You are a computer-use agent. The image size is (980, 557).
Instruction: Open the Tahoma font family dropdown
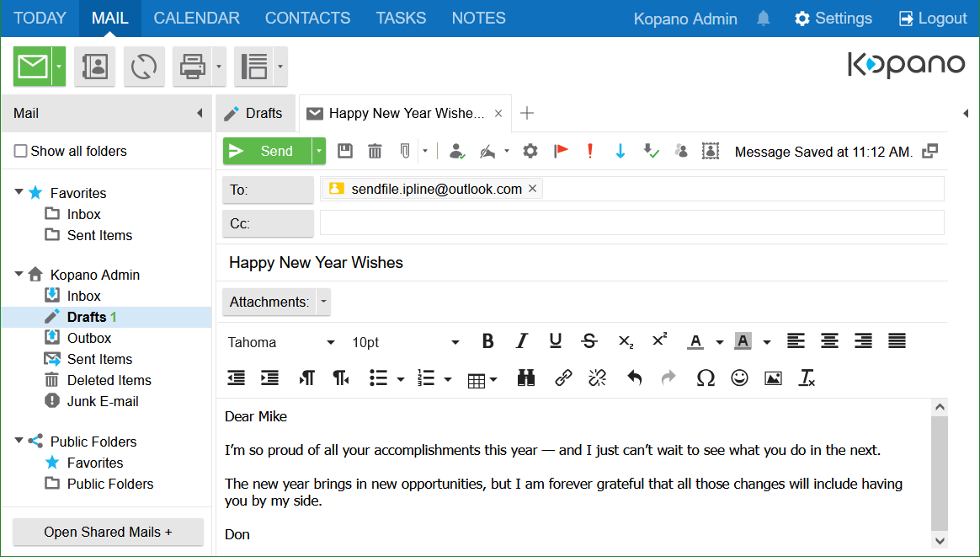tap(281, 342)
